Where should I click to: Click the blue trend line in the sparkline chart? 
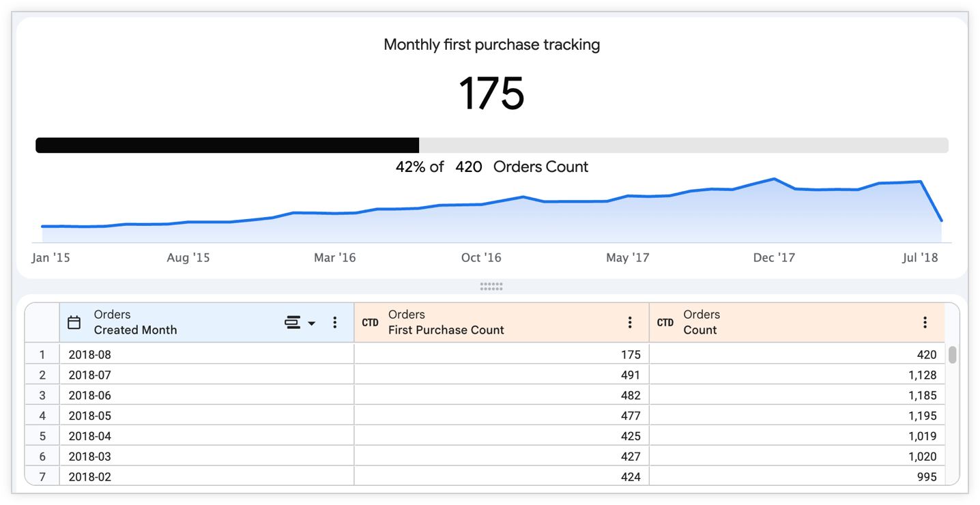pyautogui.click(x=491, y=203)
